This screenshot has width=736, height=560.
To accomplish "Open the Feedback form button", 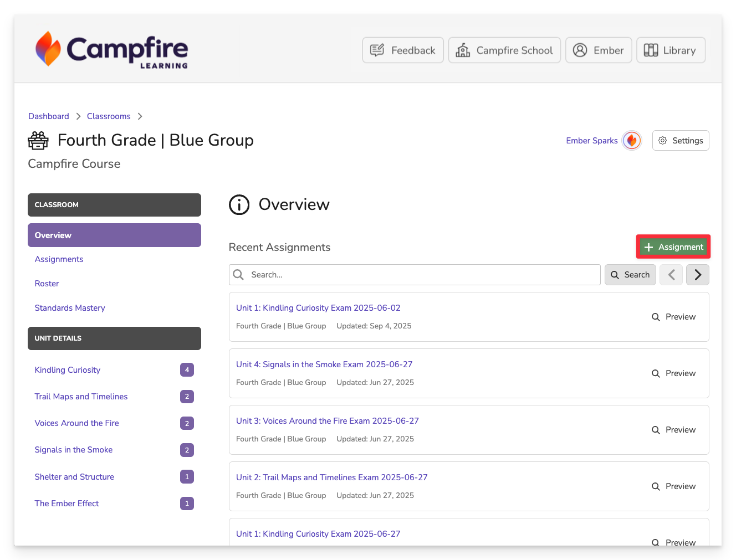I will [402, 50].
